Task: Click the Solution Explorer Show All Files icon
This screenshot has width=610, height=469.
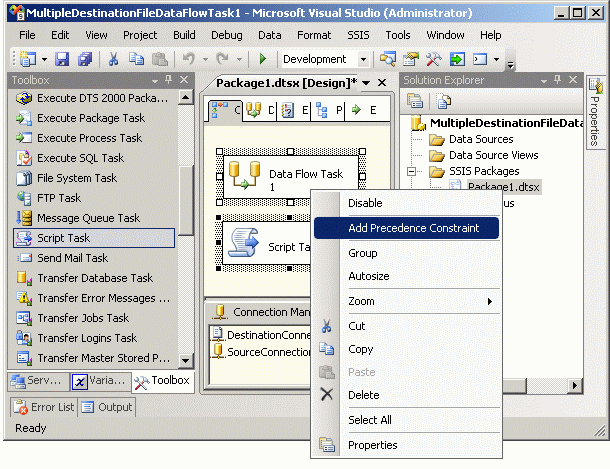Action: point(443,101)
